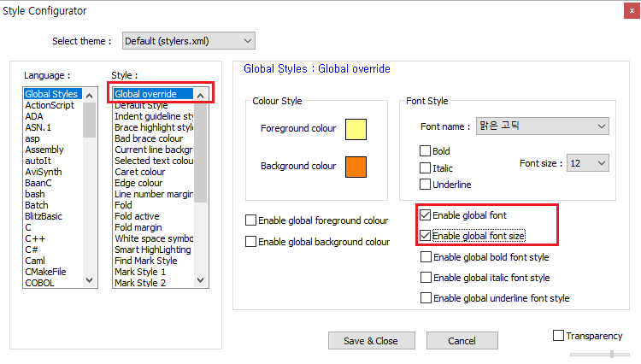Check Enable global foreground colour
Screen dimensions: 641x364
[x=250, y=220]
